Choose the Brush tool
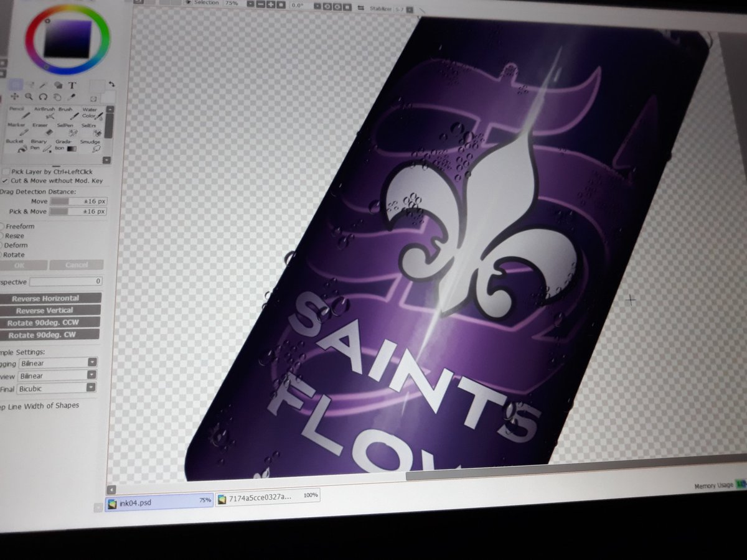 67,113
